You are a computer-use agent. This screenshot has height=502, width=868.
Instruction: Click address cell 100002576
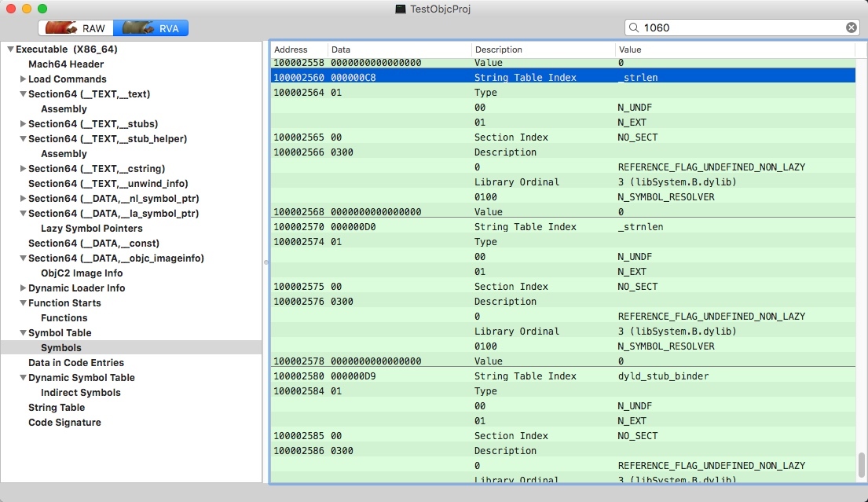299,302
